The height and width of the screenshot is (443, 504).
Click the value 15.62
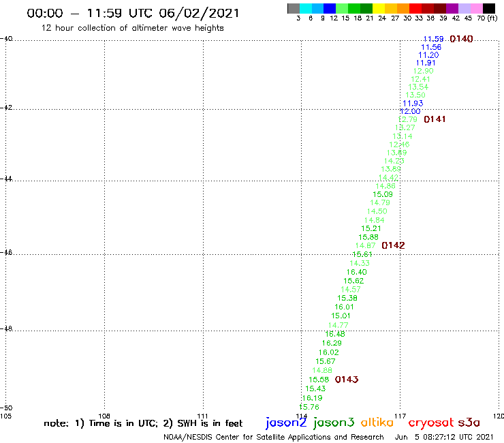[353, 281]
